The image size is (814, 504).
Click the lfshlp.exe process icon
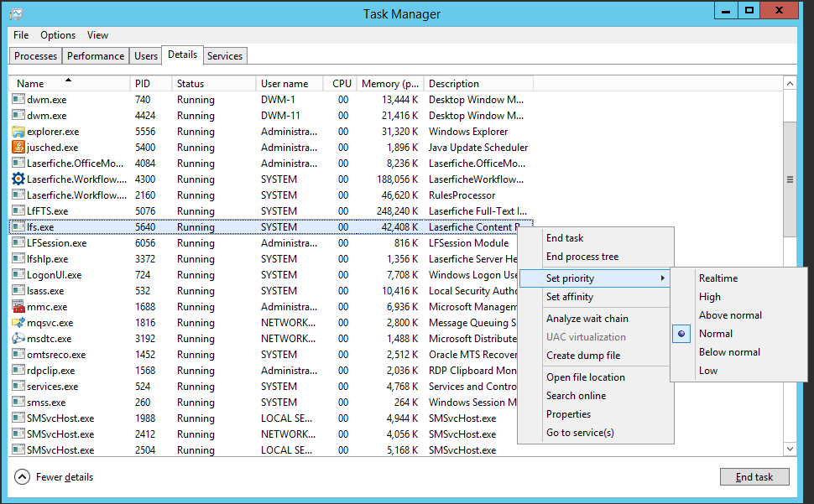18,259
